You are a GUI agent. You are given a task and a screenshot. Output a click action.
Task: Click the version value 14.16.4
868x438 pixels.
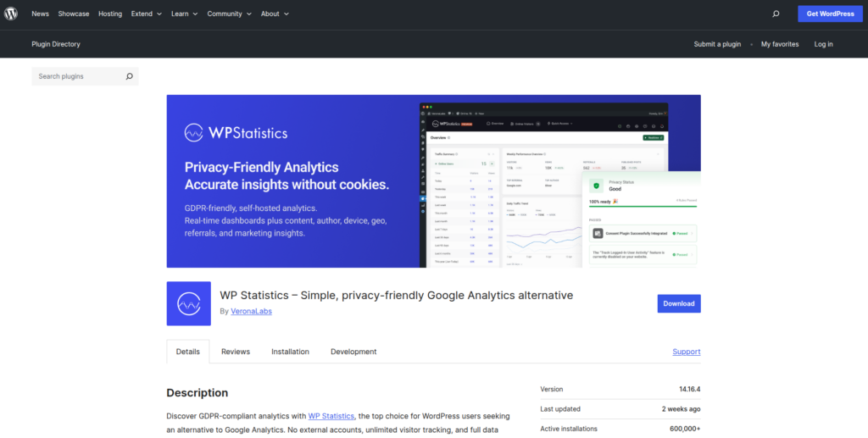coord(689,390)
